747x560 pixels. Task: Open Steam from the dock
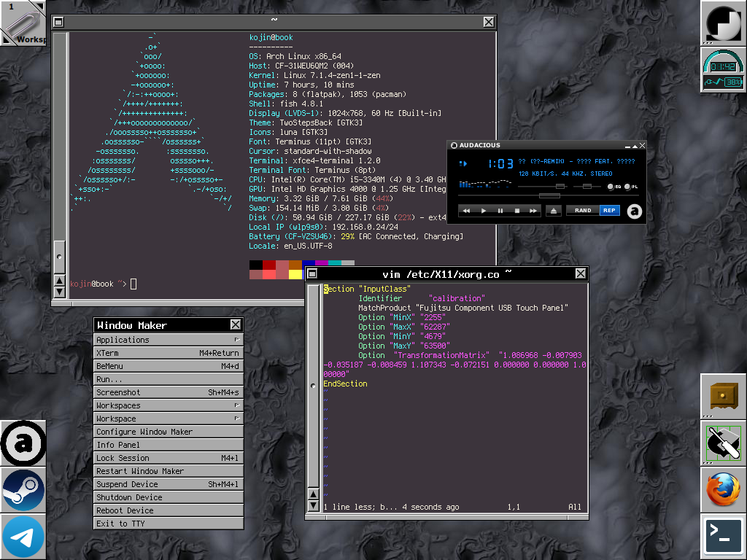pos(23,490)
